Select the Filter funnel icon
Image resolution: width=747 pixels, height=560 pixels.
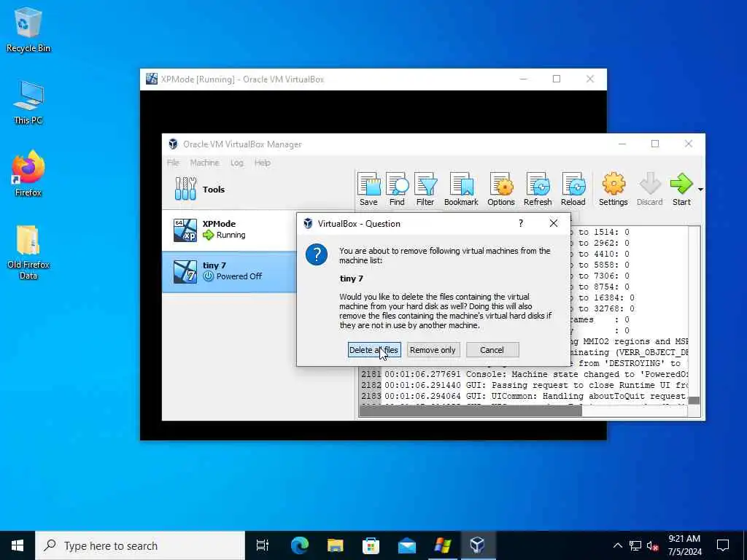click(x=425, y=189)
